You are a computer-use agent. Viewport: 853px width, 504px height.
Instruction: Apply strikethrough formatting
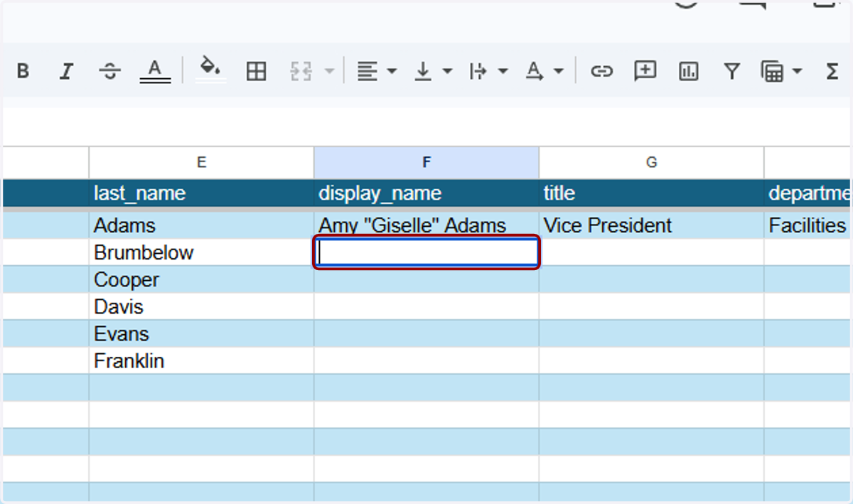pyautogui.click(x=109, y=71)
